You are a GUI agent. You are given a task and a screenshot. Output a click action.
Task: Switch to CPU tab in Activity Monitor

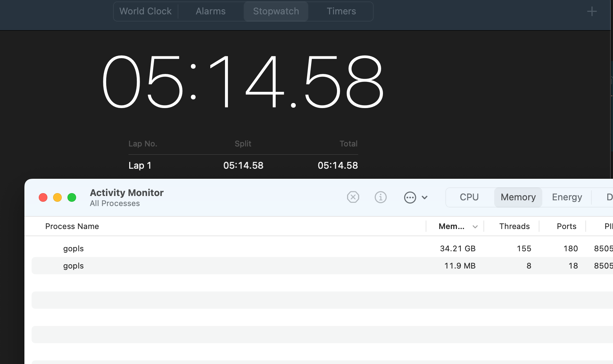pyautogui.click(x=469, y=197)
